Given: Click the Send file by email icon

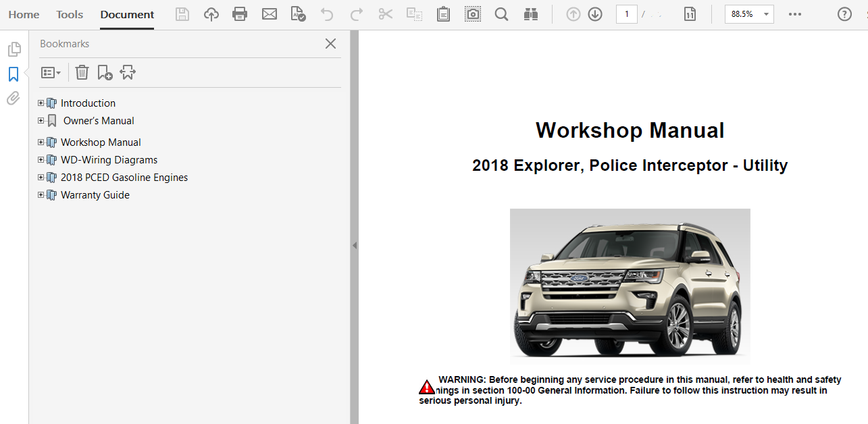Looking at the screenshot, I should 270,14.
